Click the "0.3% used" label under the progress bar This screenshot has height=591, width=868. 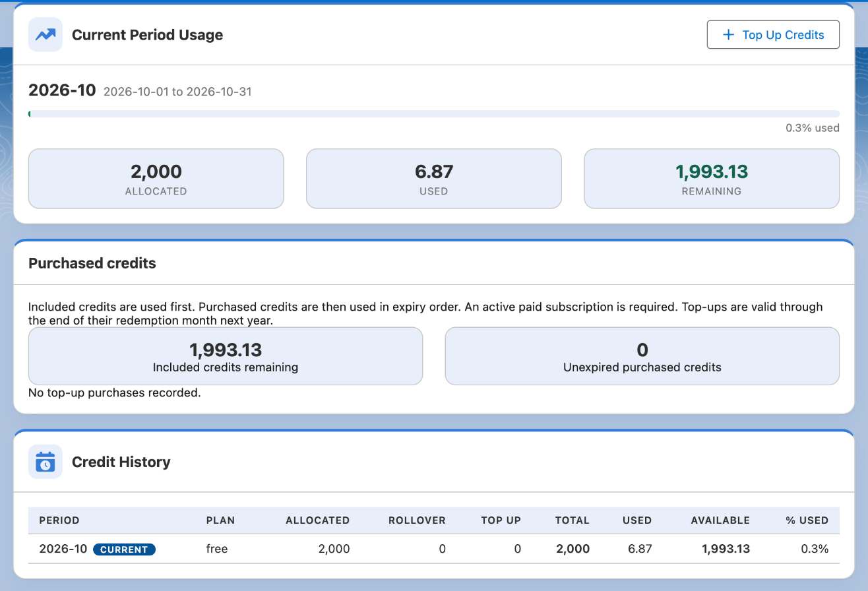tap(813, 128)
